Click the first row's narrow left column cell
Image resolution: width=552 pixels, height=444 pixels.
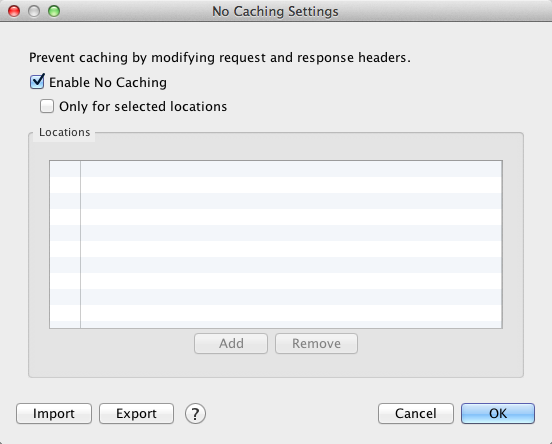65,169
